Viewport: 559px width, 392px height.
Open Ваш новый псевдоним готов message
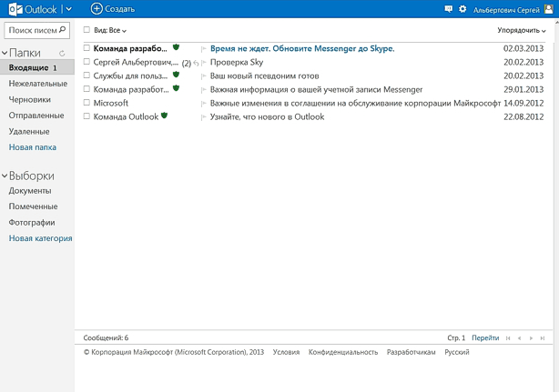264,75
